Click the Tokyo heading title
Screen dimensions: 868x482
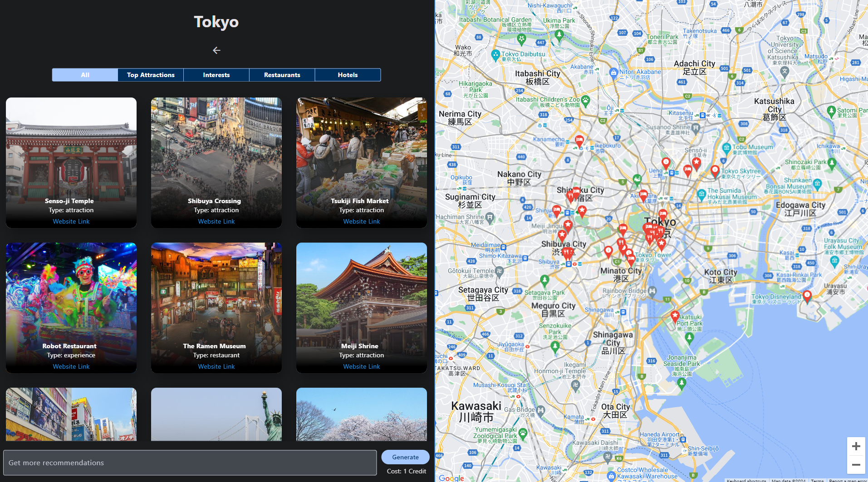point(216,22)
